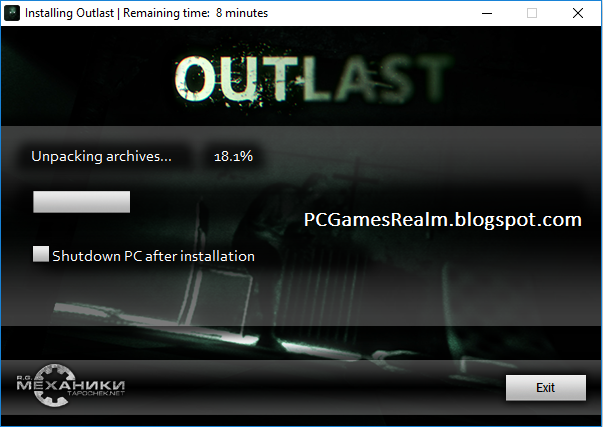Click the filled installation progress bar
The width and height of the screenshot is (603, 427).
pos(82,202)
